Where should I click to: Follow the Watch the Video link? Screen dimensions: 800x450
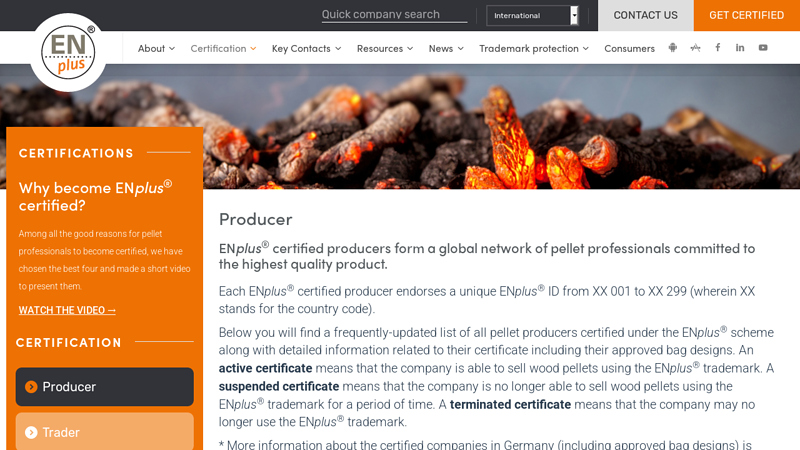click(x=67, y=310)
